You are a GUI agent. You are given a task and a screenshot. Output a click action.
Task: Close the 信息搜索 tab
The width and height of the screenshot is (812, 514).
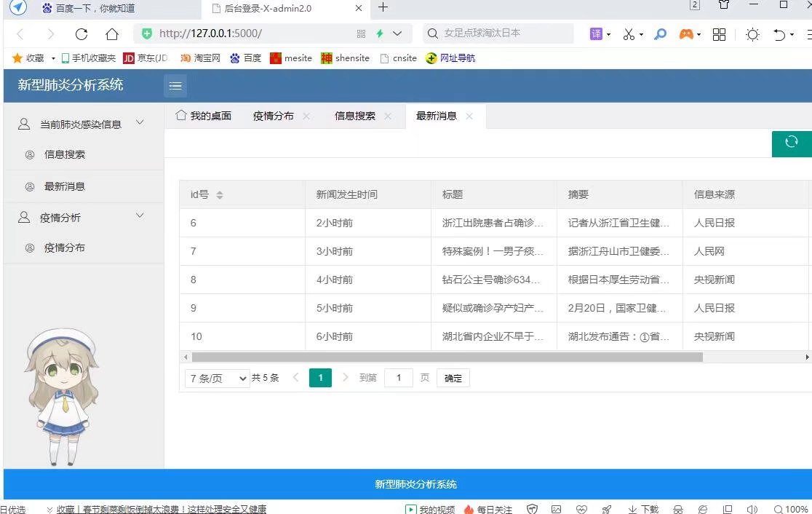(388, 116)
